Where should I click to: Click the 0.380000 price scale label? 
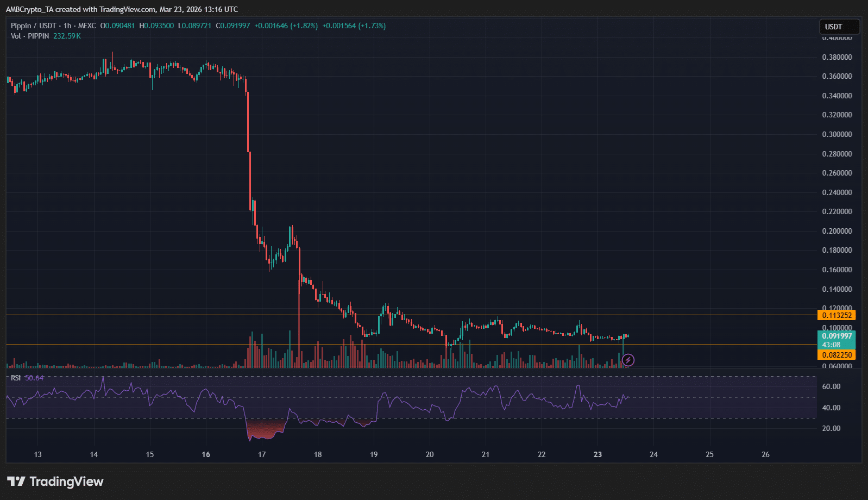837,57
